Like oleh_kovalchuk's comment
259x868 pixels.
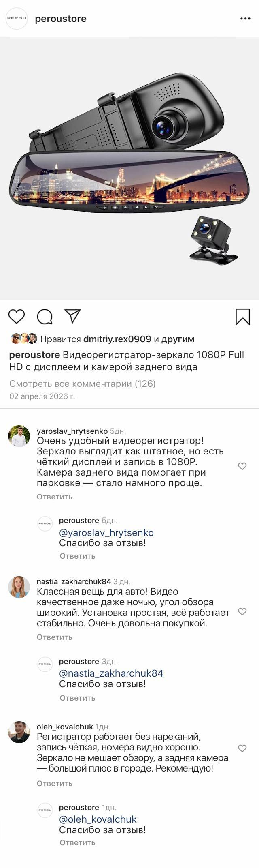coord(242,748)
